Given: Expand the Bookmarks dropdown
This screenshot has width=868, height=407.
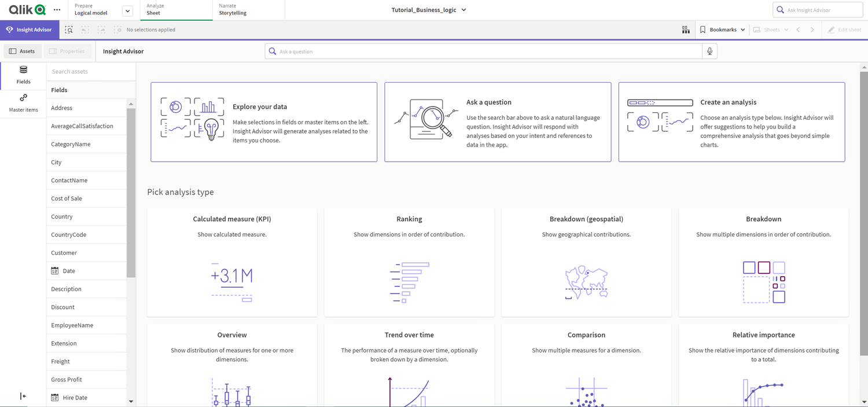Looking at the screenshot, I should pos(744,30).
